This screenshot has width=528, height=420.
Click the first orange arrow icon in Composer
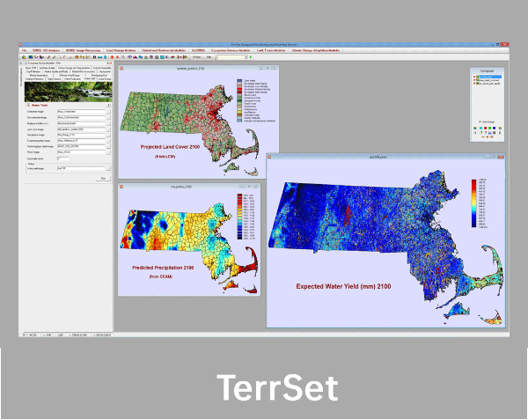(483, 136)
